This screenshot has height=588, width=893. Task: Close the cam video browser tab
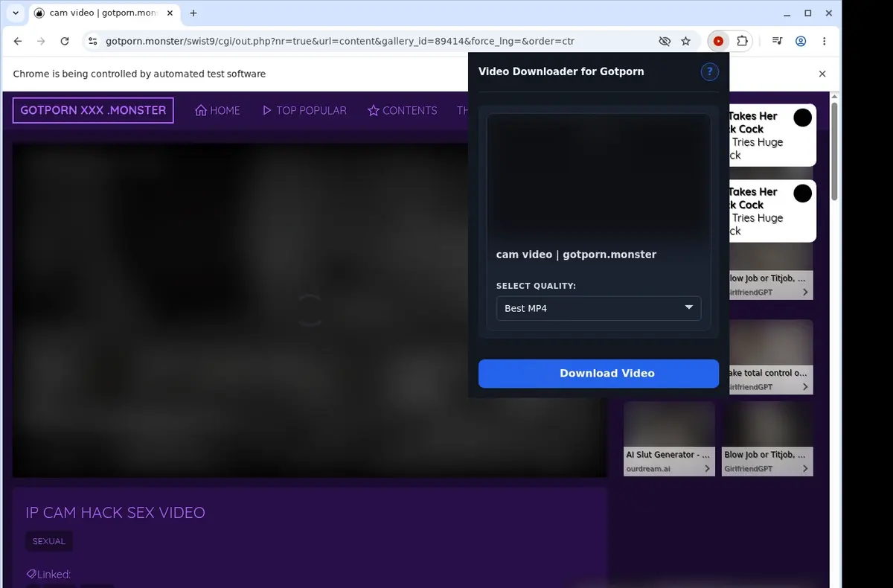169,13
